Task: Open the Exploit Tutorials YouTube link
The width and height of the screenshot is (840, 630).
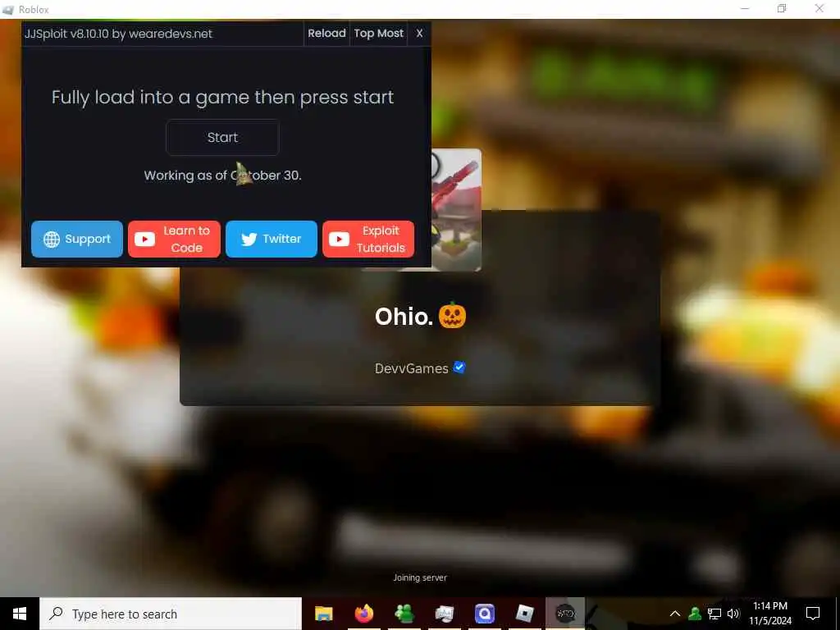Action: (x=368, y=239)
